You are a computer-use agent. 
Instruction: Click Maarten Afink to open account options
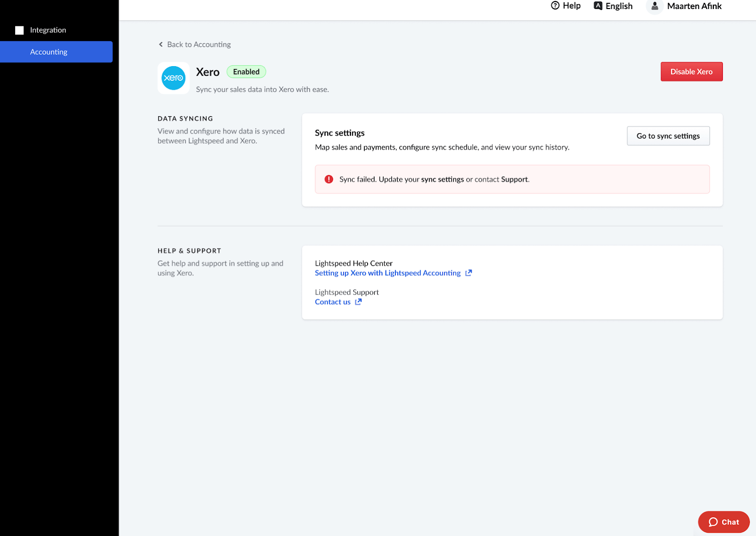[694, 6]
